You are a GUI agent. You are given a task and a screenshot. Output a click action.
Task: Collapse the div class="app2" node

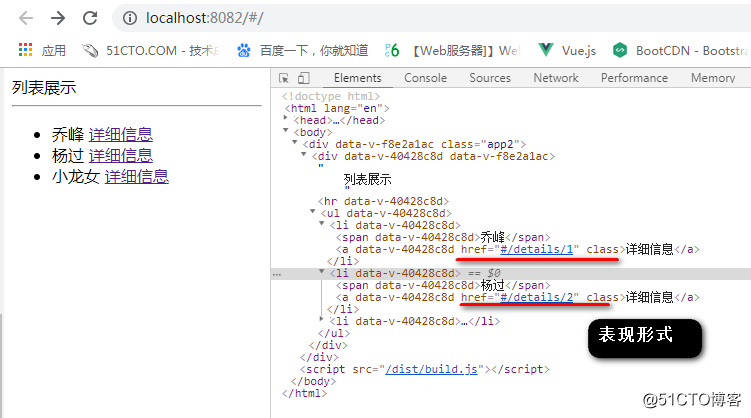click(x=295, y=142)
